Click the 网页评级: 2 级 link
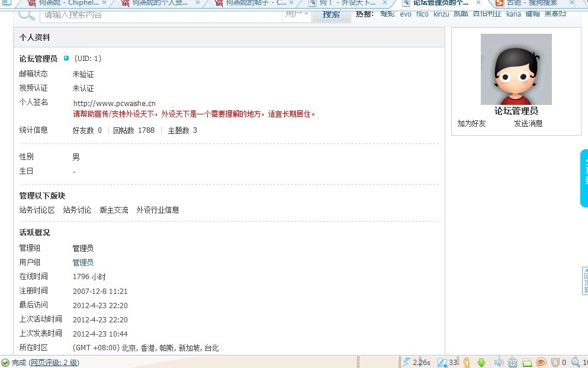Screen dimensions: 588x368 [54, 362]
